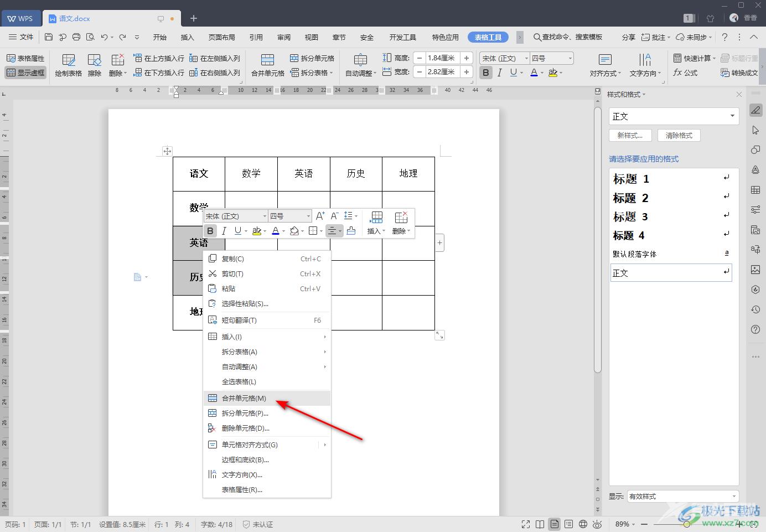Open the 89% zoom level dropdown
This screenshot has width=766, height=532.
[625, 524]
